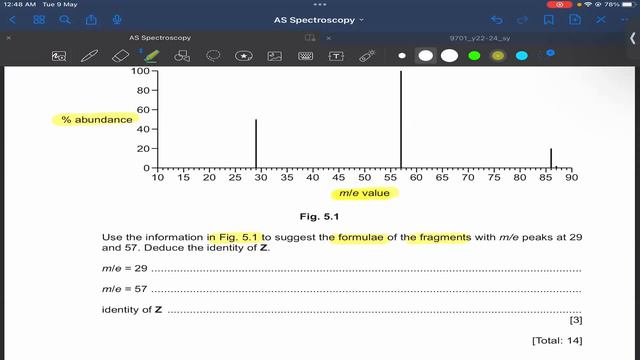Select the Image insert tool
This screenshot has width=640, height=360.
(x=275, y=56)
